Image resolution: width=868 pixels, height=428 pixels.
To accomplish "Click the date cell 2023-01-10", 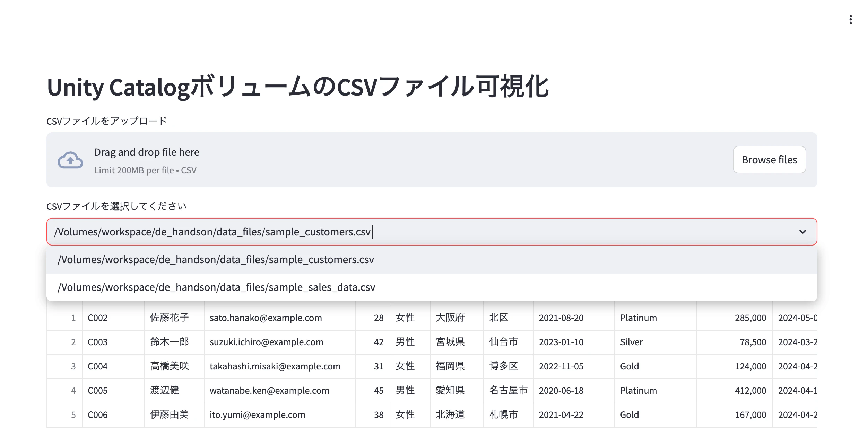I will click(x=574, y=342).
